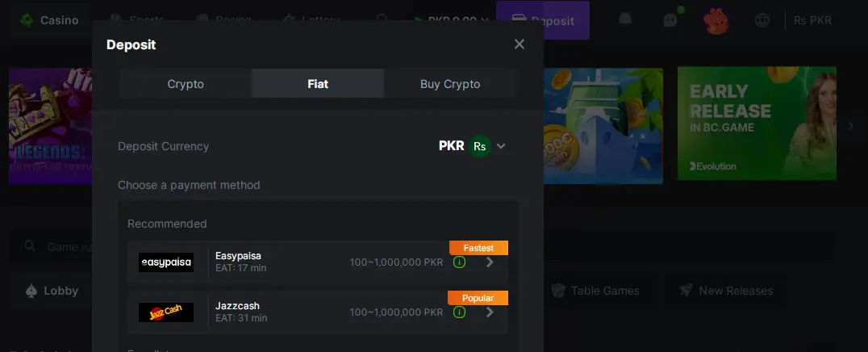
Task: Click the user avatar icon
Action: pos(716,20)
